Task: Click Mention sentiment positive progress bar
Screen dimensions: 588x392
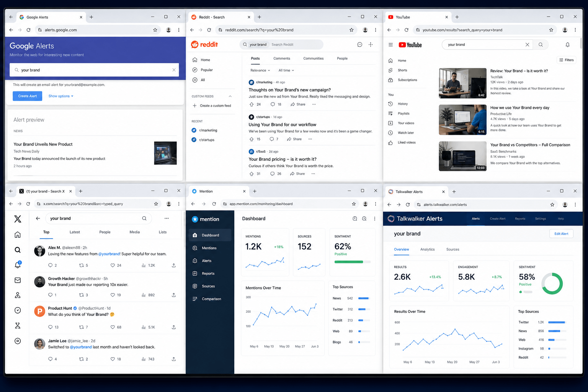Action: point(353,262)
